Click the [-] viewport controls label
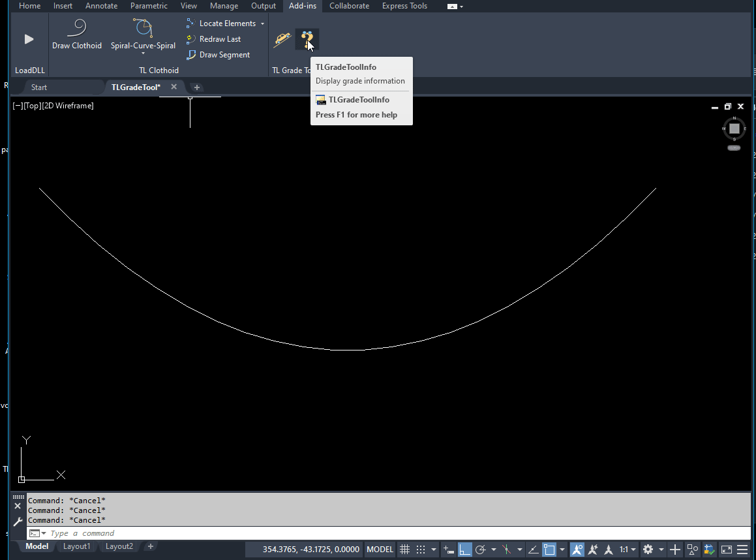 [x=18, y=106]
